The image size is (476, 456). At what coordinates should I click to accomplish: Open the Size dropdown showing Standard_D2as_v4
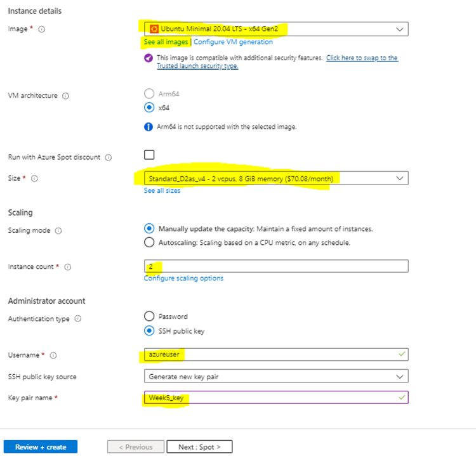click(x=276, y=178)
